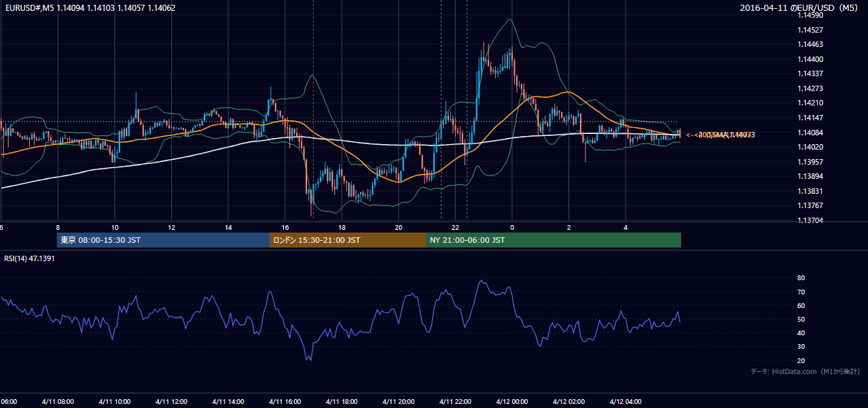
Task: Click the 1.14084 price axis label
Action: pyautogui.click(x=811, y=132)
